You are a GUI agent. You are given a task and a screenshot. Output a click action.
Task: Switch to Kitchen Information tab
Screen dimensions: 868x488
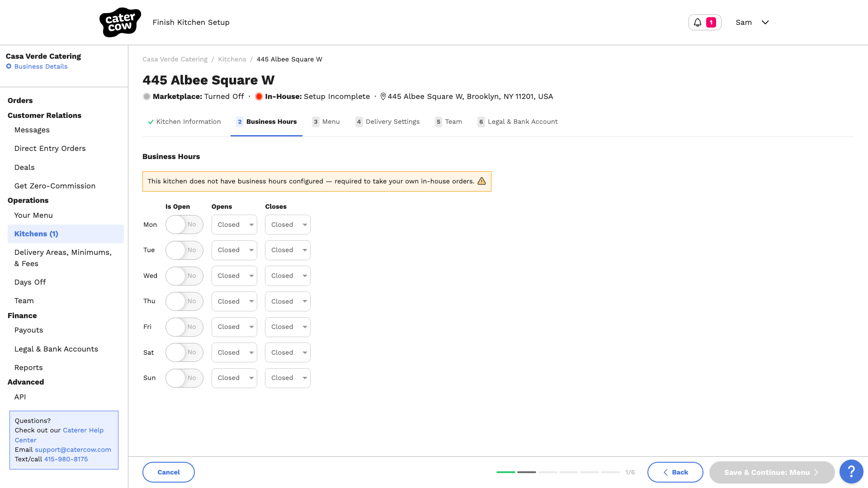(x=184, y=122)
